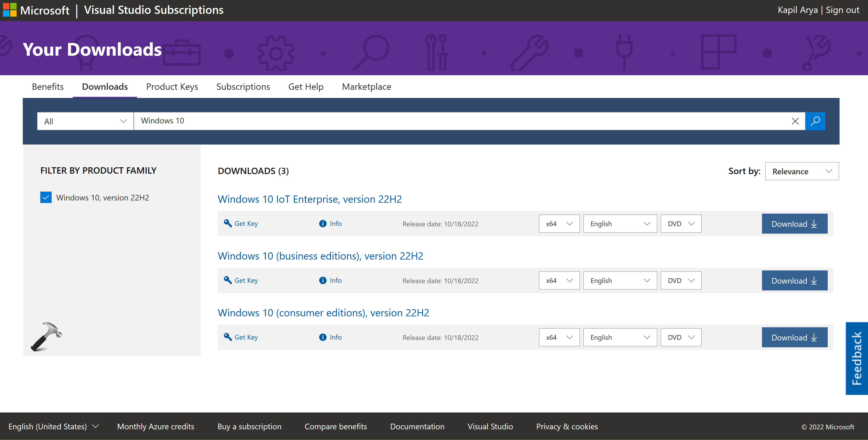Open English language dropdown for business editions
Image resolution: width=868 pixels, height=440 pixels.
click(x=620, y=280)
